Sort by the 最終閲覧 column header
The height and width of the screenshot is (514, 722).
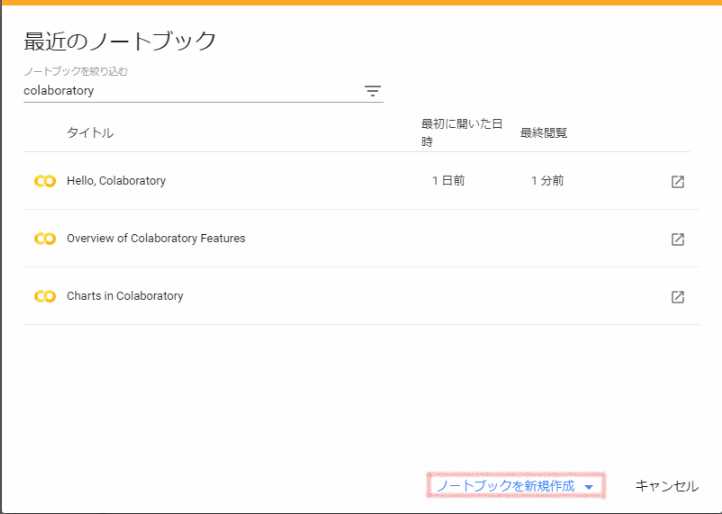tap(544, 133)
